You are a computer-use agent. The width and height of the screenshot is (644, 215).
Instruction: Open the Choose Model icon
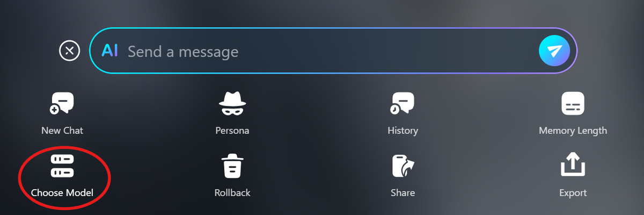pos(62,166)
